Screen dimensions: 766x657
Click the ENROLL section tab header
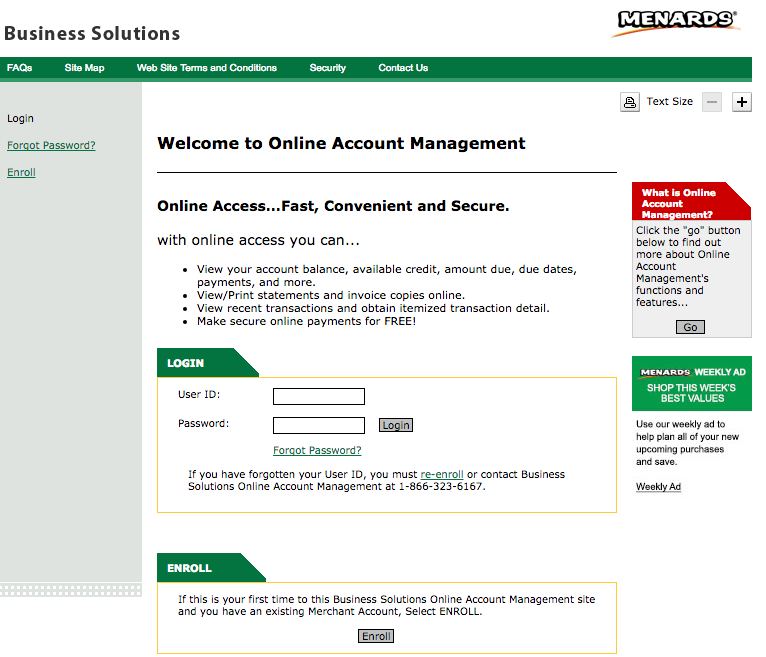pos(211,568)
